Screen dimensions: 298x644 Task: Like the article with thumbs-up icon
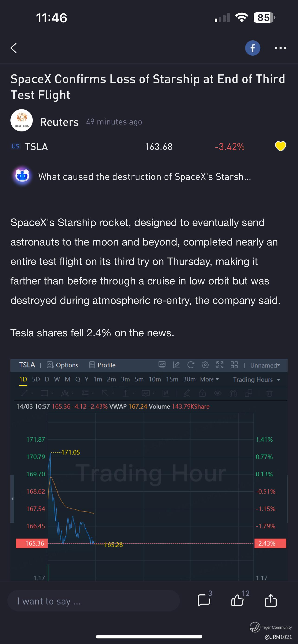tap(237, 600)
